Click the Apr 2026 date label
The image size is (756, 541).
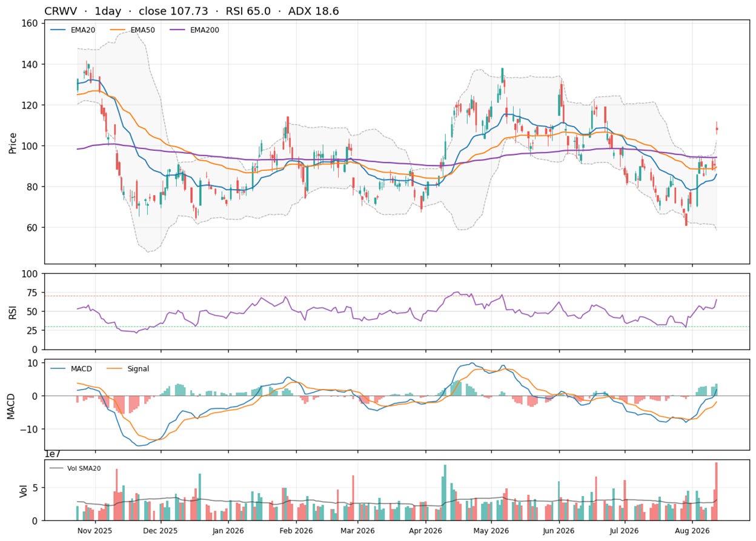point(426,530)
